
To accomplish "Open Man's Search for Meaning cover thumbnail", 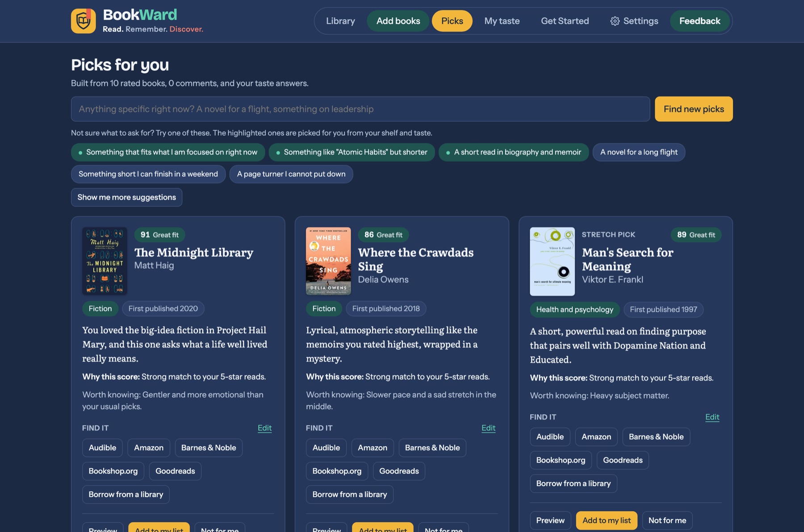I will [552, 261].
